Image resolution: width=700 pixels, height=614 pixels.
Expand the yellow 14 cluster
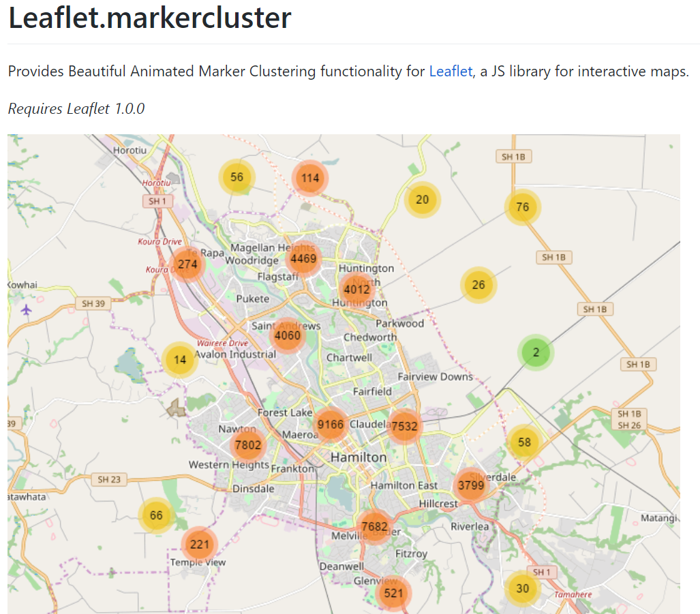click(179, 360)
